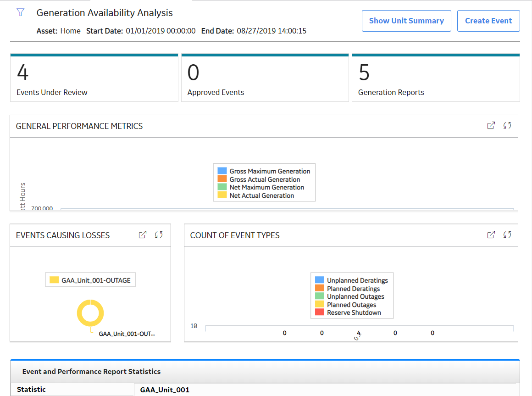Click Start Date value 01/01/2019 00:00:00
Screen dimensions: 532x396
[x=161, y=31]
